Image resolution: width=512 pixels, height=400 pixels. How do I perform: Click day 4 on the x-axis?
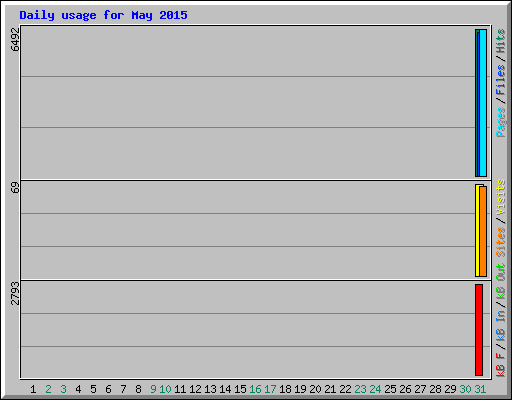tap(78, 389)
